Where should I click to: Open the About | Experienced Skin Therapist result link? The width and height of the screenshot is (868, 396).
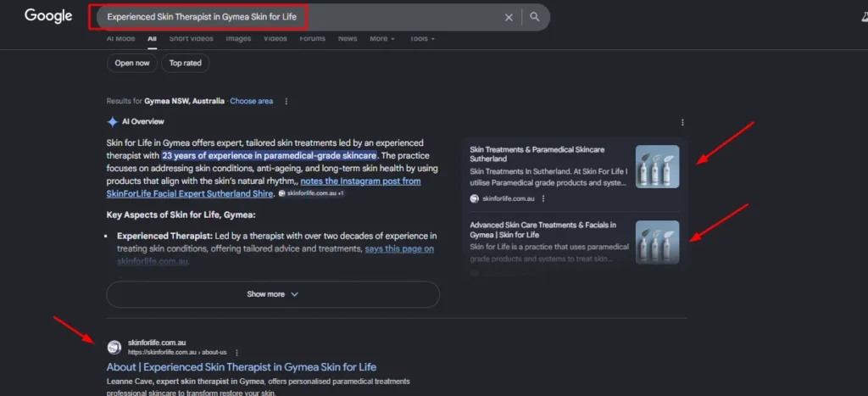[242, 367]
